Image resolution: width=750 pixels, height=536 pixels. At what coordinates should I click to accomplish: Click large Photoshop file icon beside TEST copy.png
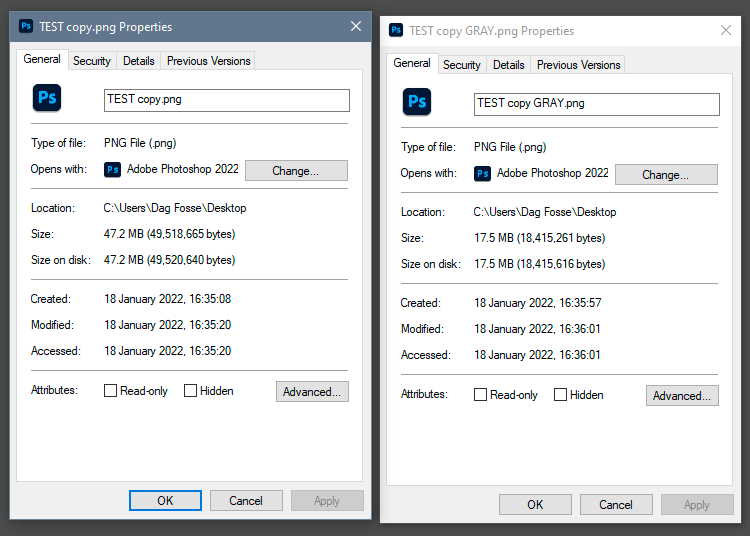tap(47, 97)
